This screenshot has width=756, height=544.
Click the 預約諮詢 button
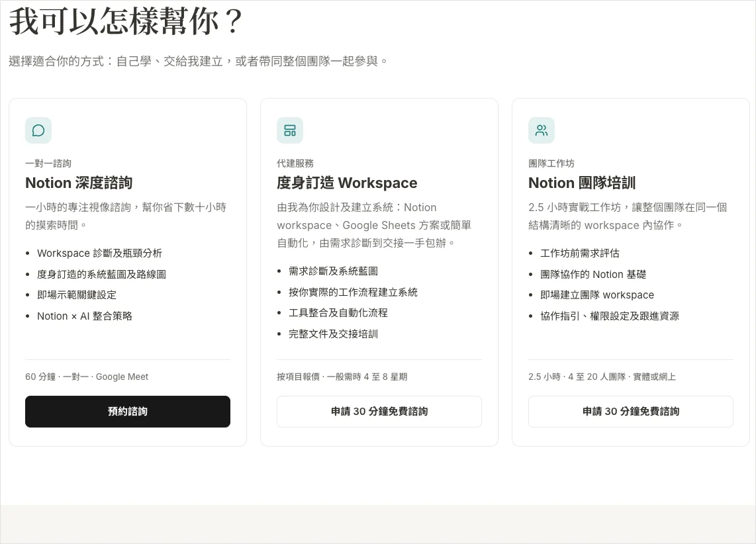(128, 412)
